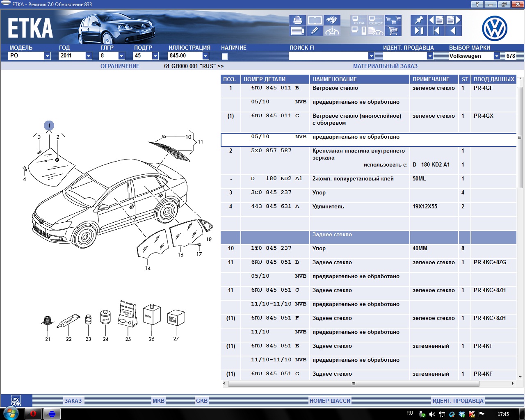Click the pencil edit icon
Image resolution: width=525 pixels, height=420 pixels.
315,31
